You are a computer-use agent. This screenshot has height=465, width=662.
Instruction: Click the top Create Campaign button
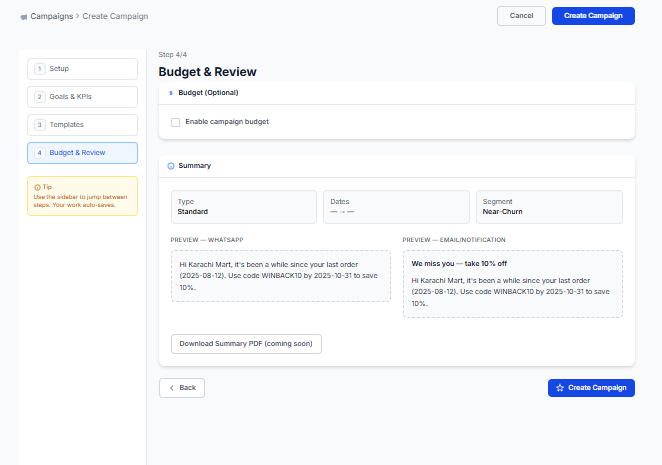[x=593, y=16]
